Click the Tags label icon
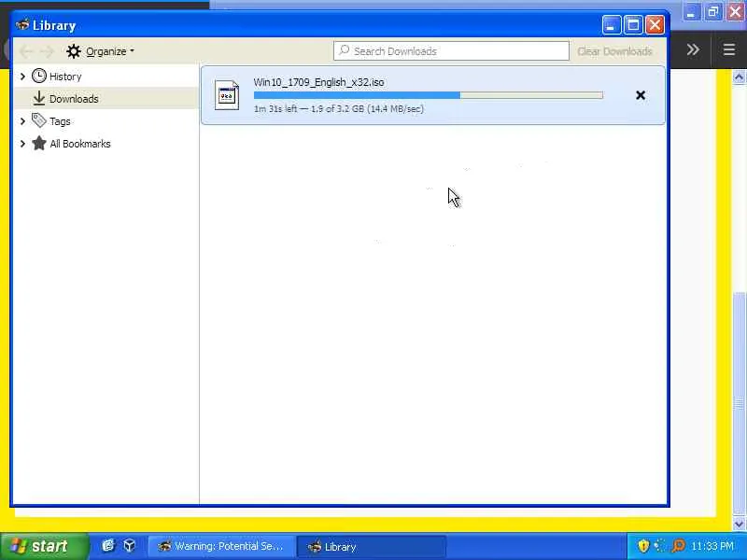This screenshot has width=747, height=560. pyautogui.click(x=39, y=120)
